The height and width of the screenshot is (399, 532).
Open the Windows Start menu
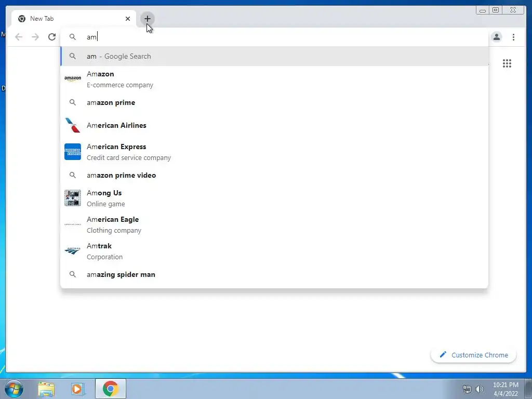[14, 389]
